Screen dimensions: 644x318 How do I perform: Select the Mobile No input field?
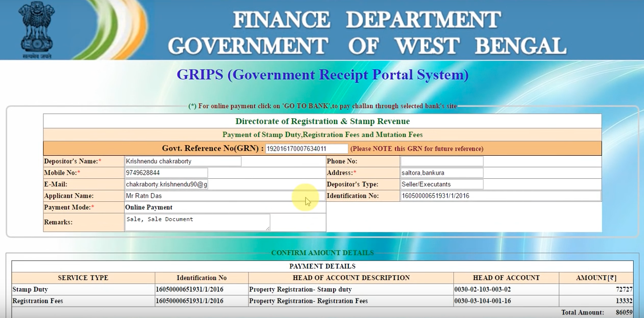pyautogui.click(x=166, y=173)
